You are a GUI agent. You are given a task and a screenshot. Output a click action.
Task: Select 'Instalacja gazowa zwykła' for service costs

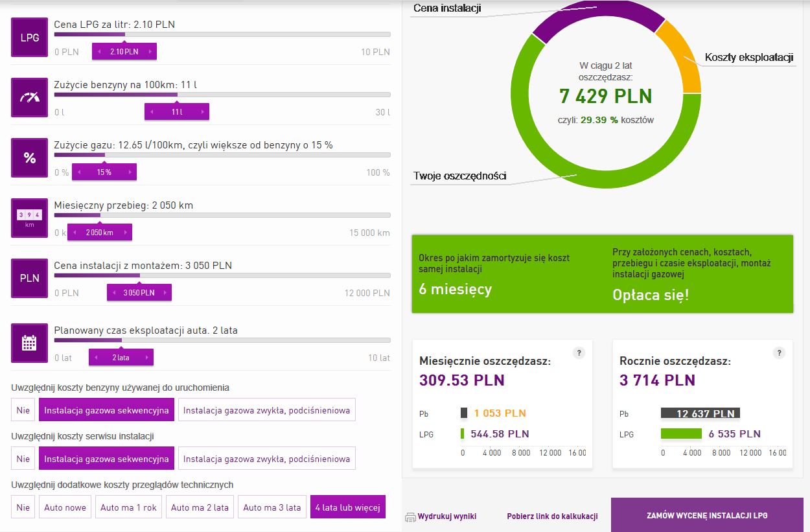pyautogui.click(x=266, y=459)
